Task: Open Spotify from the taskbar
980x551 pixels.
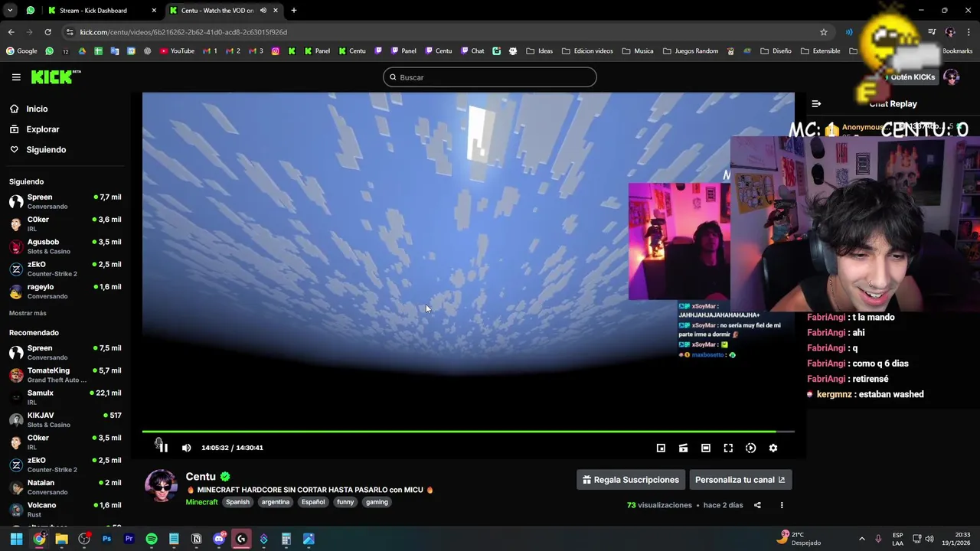Action: click(x=152, y=539)
